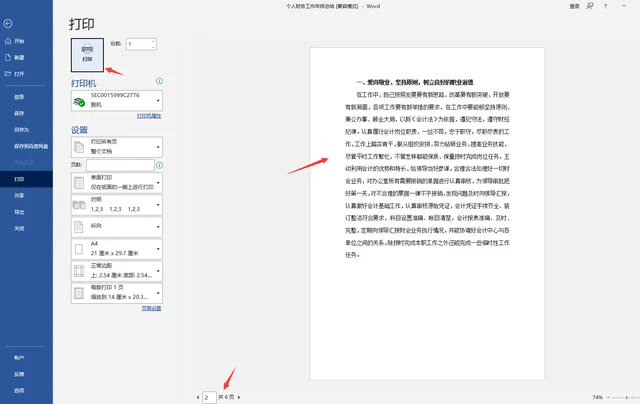This screenshot has height=404, width=640.
Task: Click the current page number box showing 2
Action: tap(209, 397)
